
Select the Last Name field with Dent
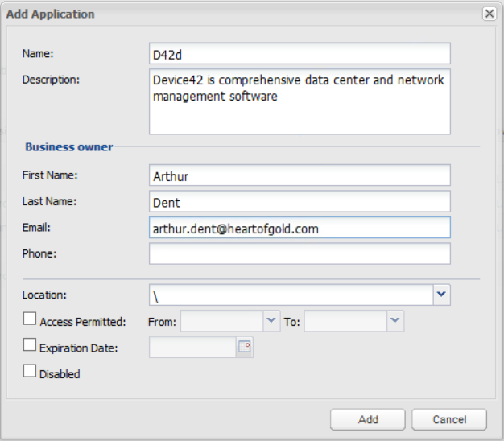point(300,201)
